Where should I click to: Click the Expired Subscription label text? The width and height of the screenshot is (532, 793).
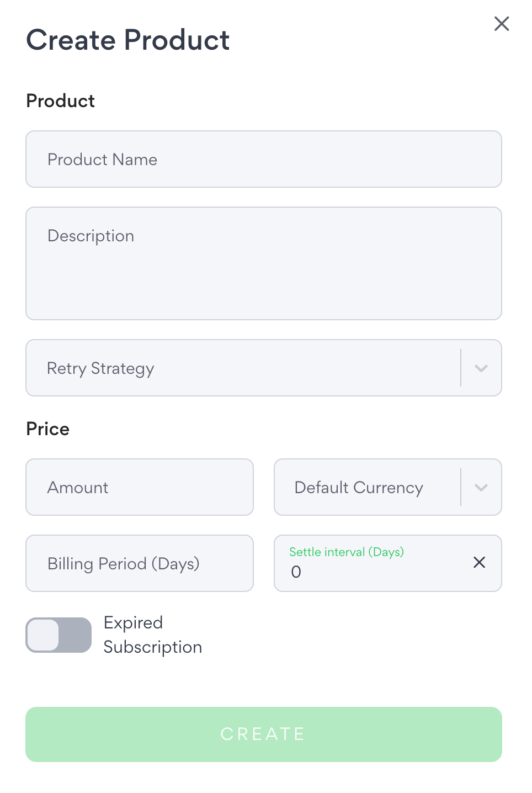pos(153,635)
